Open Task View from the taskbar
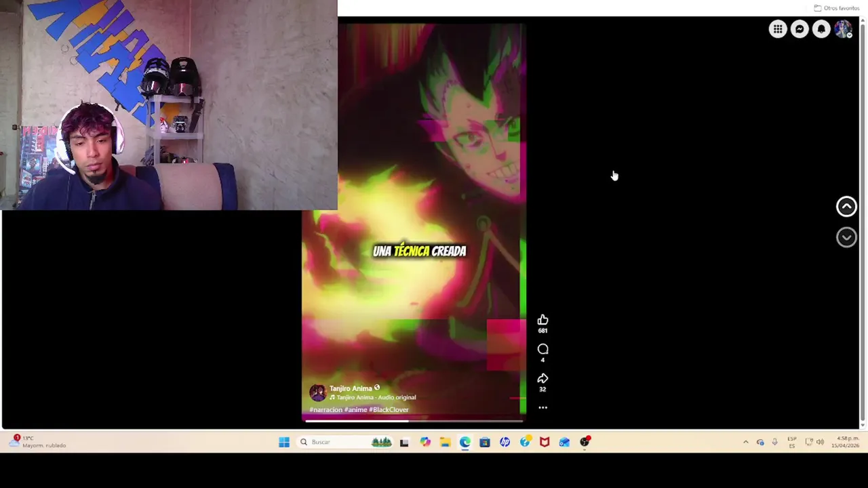This screenshot has height=488, width=868. point(404,442)
